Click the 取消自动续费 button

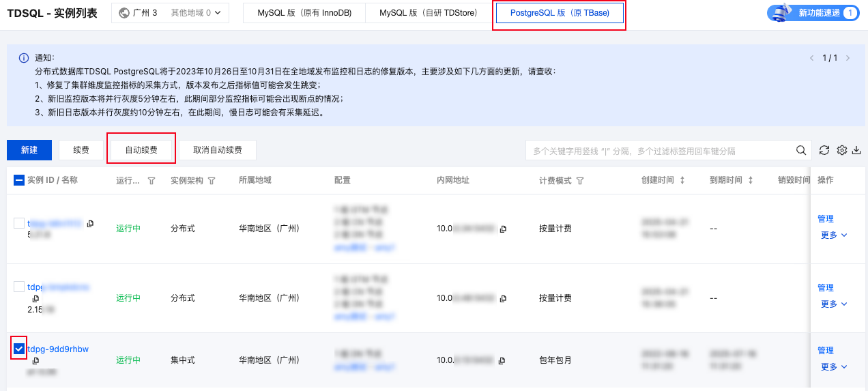(x=218, y=150)
